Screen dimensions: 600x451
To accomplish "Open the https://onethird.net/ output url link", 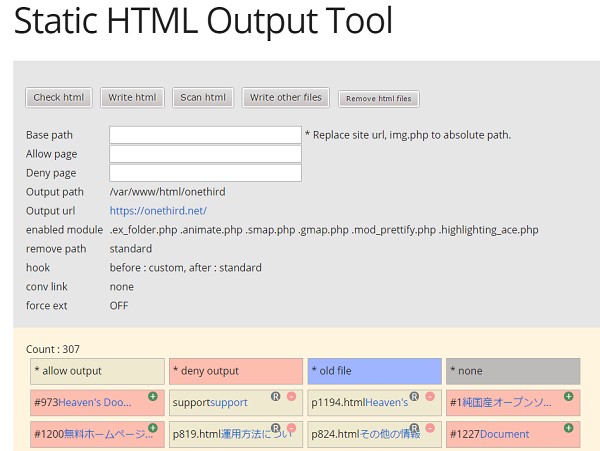I will coord(158,211).
